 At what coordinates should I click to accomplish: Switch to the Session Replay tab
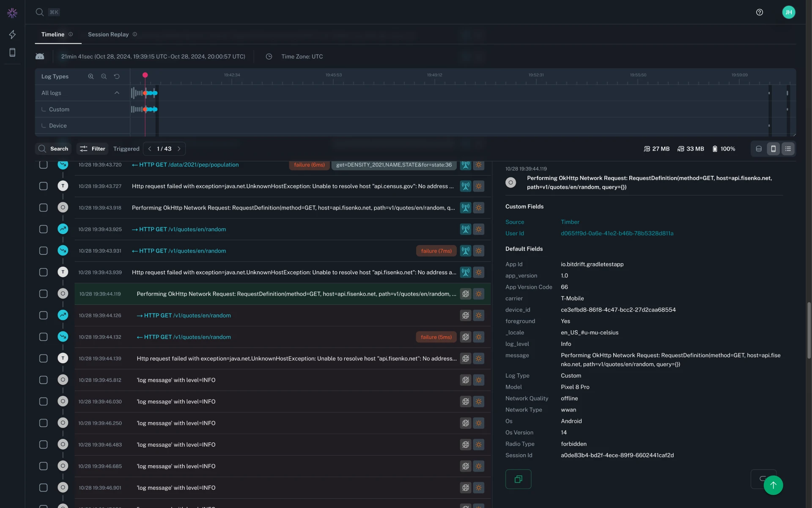point(108,34)
